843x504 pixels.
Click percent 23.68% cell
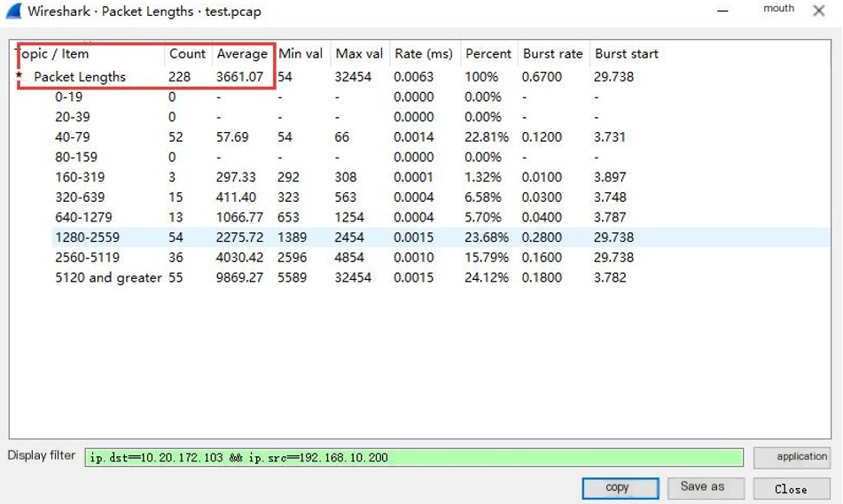487,237
